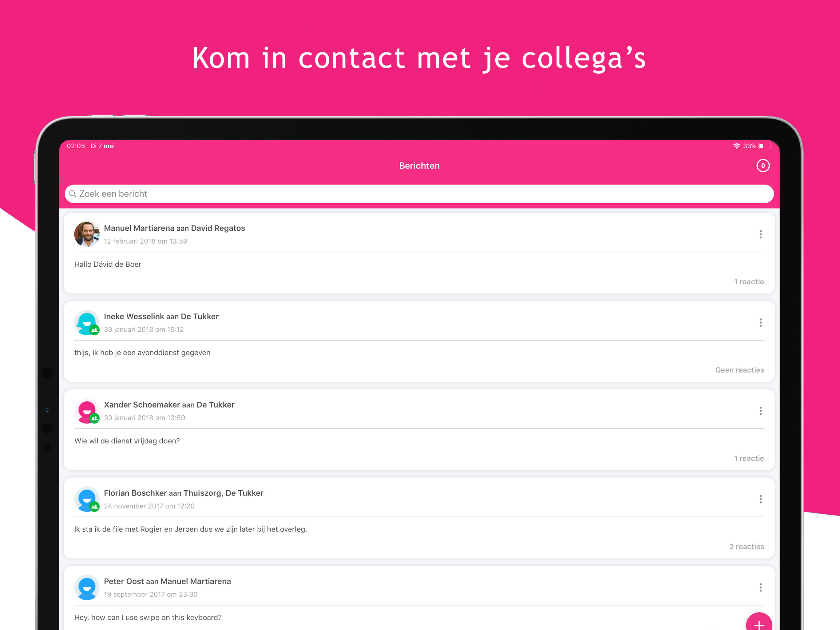Screen dimensions: 840x630
Task: View 1 reactie on Wie wil de dienst
Action: tap(748, 458)
